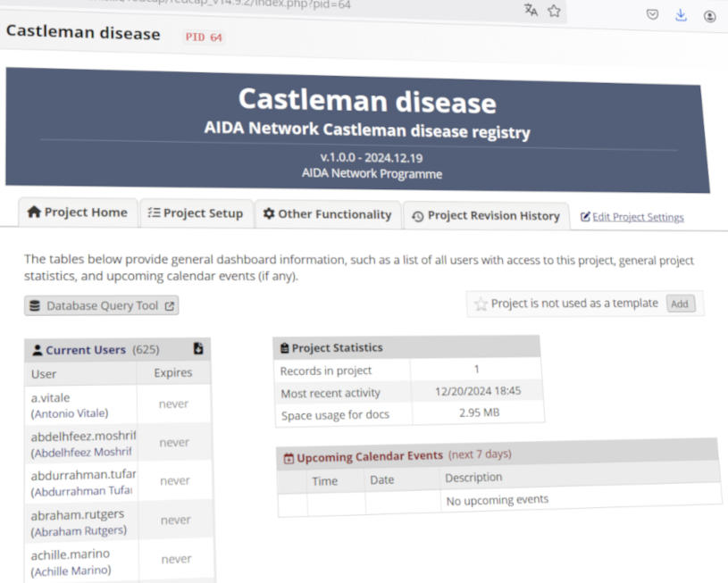Add project as a template

[x=680, y=304]
